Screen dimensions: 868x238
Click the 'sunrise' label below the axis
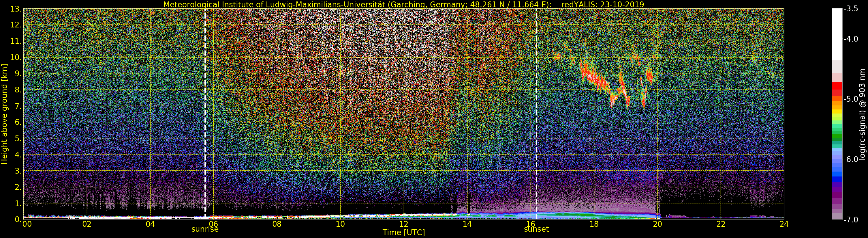(x=205, y=229)
